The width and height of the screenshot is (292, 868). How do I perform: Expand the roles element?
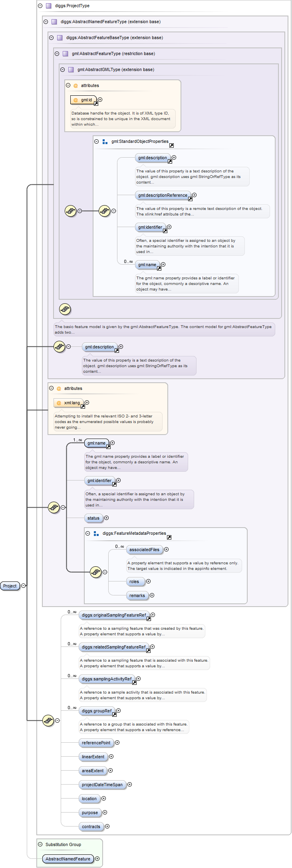tap(148, 581)
